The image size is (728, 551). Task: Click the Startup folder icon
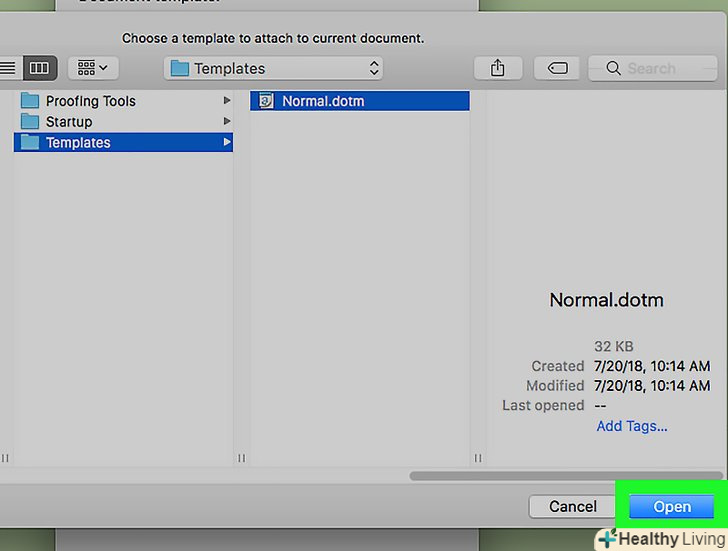[x=30, y=121]
